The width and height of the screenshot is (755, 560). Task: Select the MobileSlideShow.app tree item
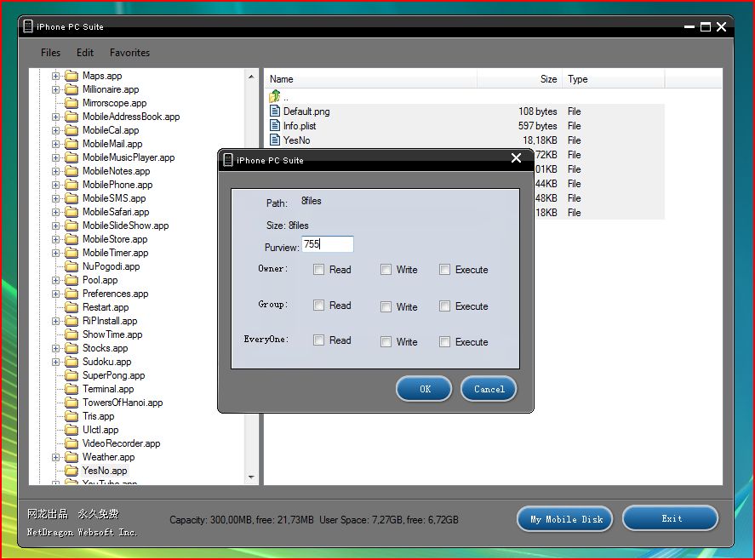pyautogui.click(x=126, y=226)
